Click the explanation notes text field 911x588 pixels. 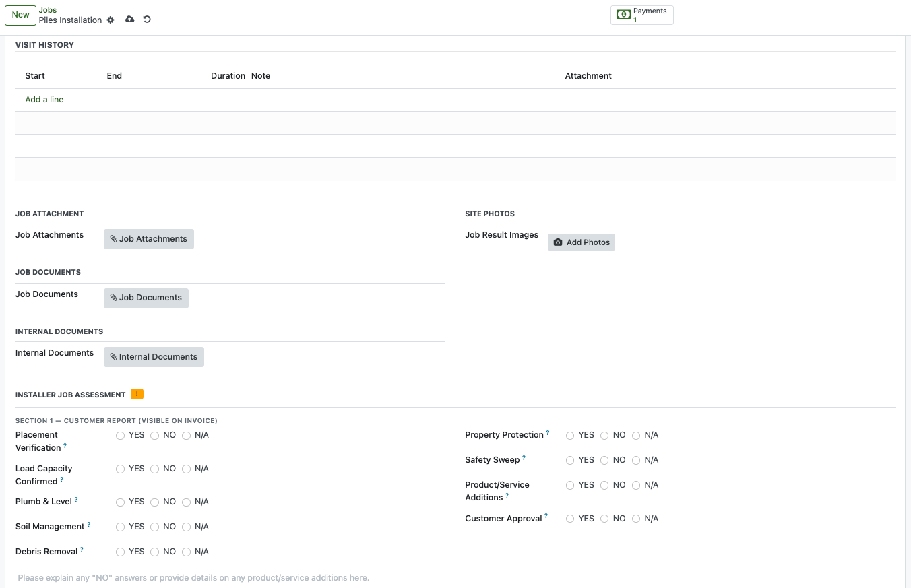(x=455, y=578)
